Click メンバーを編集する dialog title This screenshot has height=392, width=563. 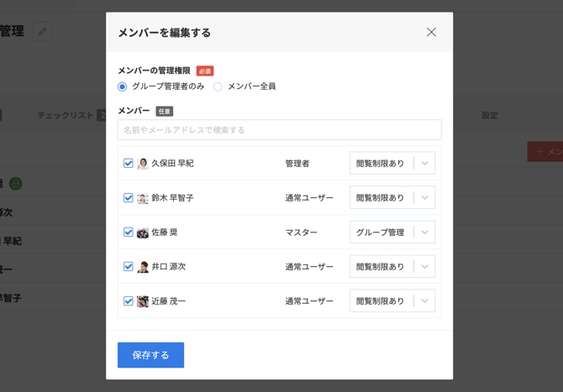165,33
